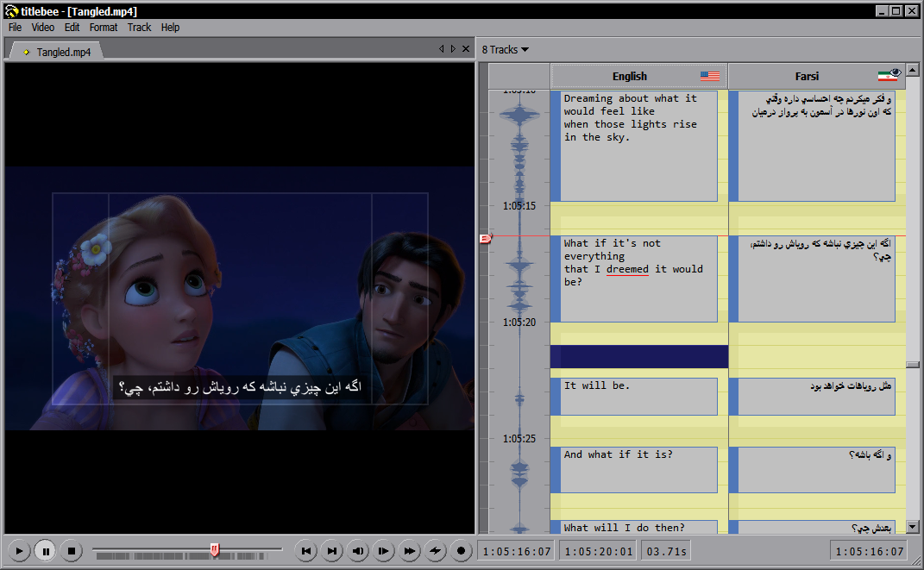The height and width of the screenshot is (570, 924).
Task: Click the lightning sync button
Action: [x=436, y=551]
